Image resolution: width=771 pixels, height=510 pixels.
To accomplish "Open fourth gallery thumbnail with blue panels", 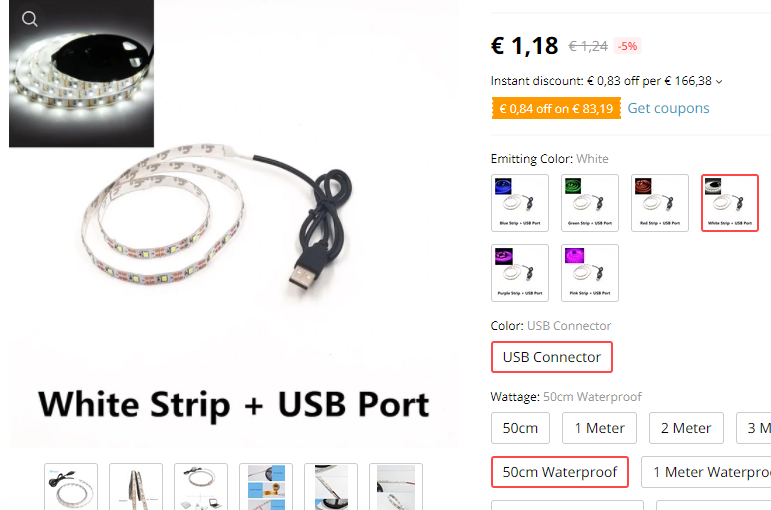I will coord(266,486).
